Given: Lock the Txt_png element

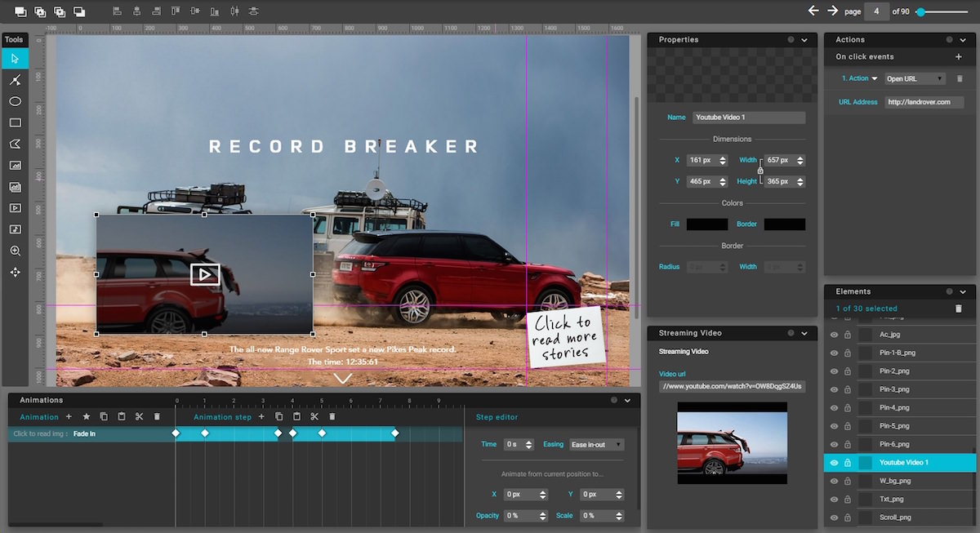Looking at the screenshot, I should pyautogui.click(x=848, y=499).
